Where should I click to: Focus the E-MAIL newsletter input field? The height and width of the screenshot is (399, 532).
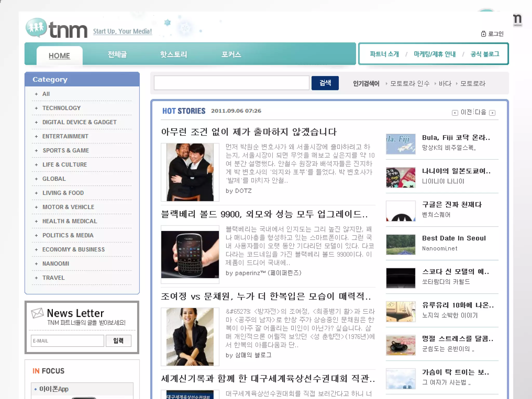[x=67, y=341]
